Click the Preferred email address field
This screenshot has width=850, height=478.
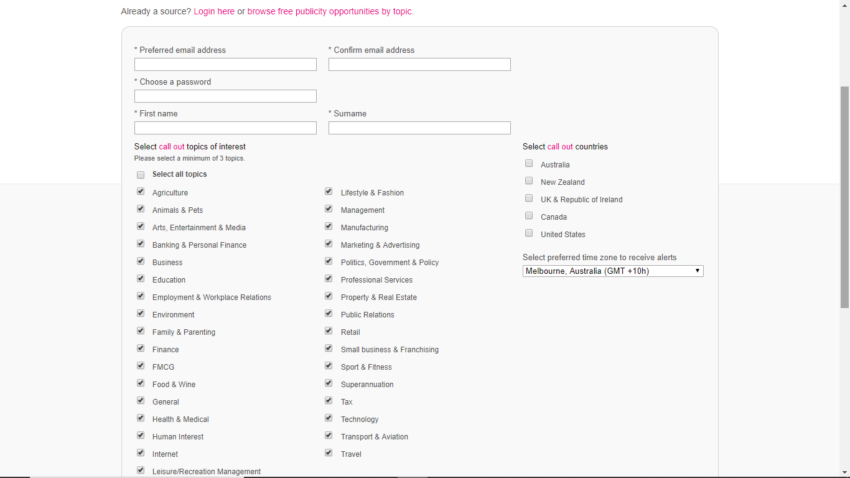point(226,64)
